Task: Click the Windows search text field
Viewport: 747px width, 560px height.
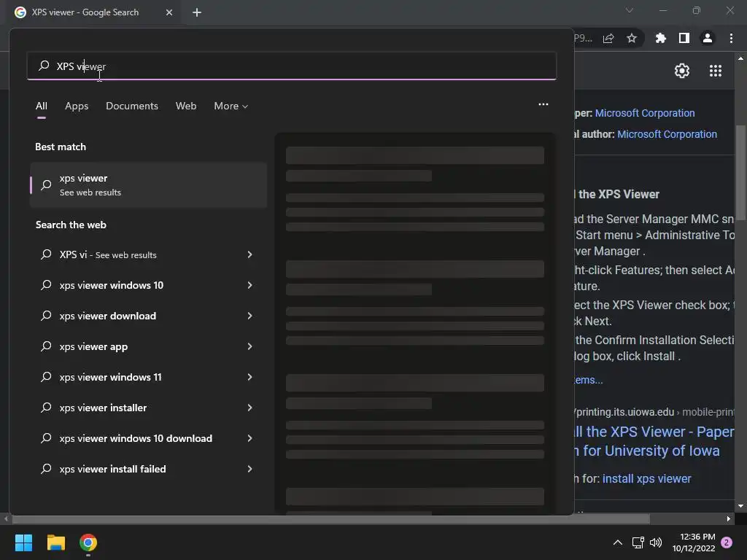Action: tap(292, 66)
